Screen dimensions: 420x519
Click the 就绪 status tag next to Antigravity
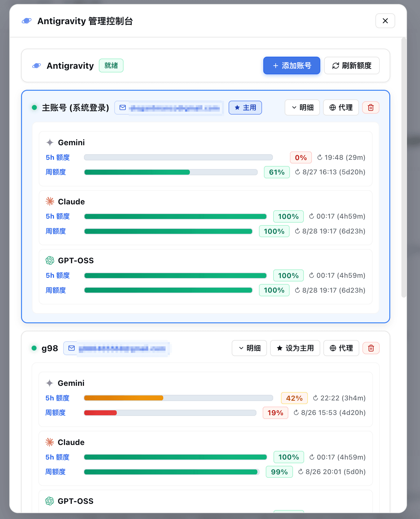[111, 66]
